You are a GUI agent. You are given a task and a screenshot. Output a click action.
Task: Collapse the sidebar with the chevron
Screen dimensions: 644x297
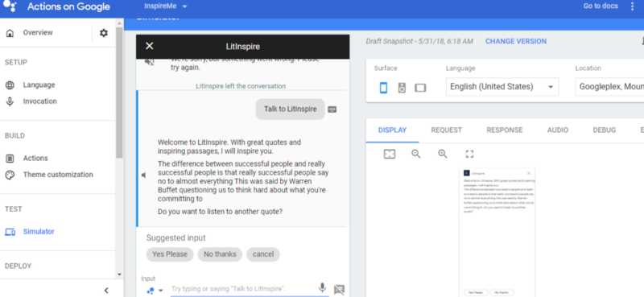pos(106,291)
